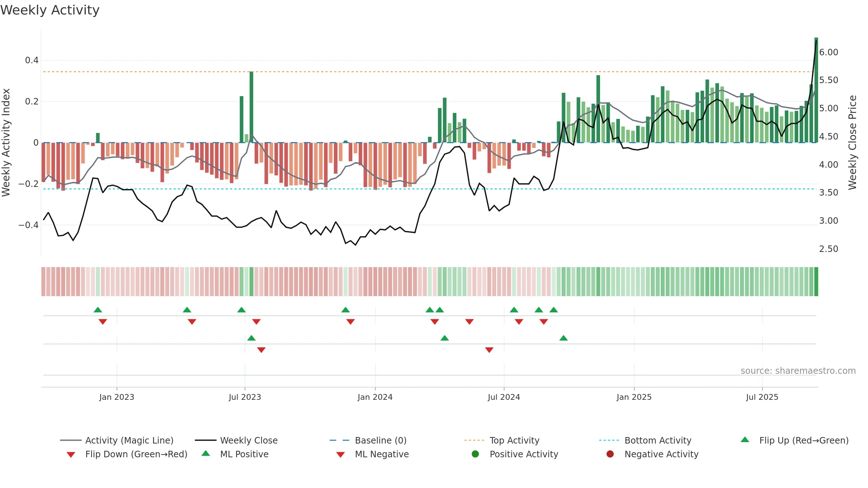Toggle the Bottom Activity legend entry
This screenshot has height=488, width=868.
pos(645,440)
